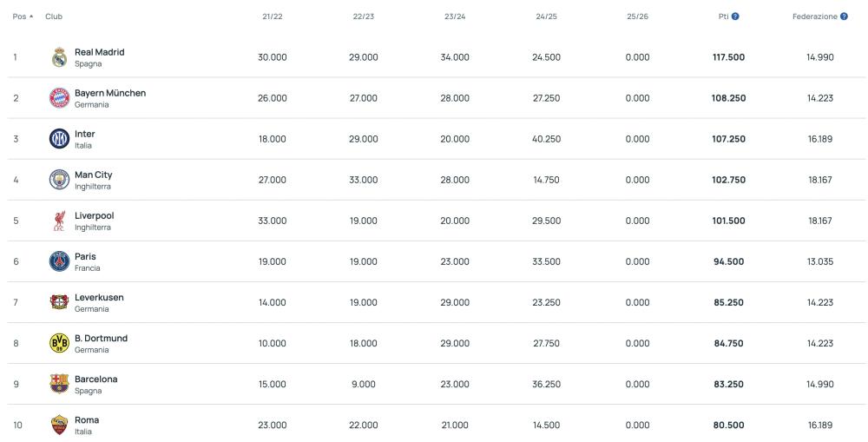Select the Club column header
The image size is (868, 442).
[54, 16]
